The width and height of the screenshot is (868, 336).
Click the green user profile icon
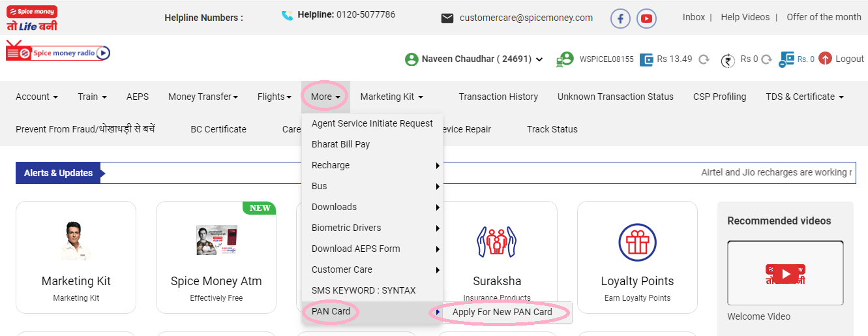coord(412,59)
